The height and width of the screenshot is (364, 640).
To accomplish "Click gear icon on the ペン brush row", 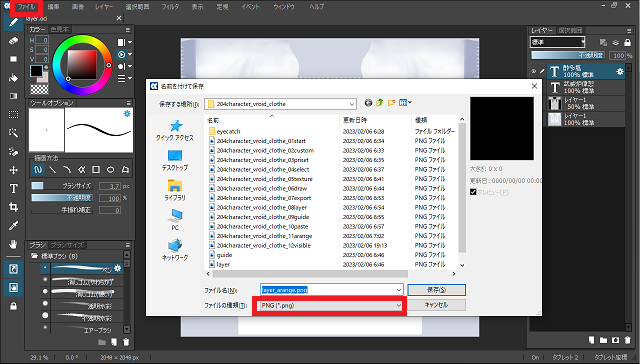I will tap(118, 268).
